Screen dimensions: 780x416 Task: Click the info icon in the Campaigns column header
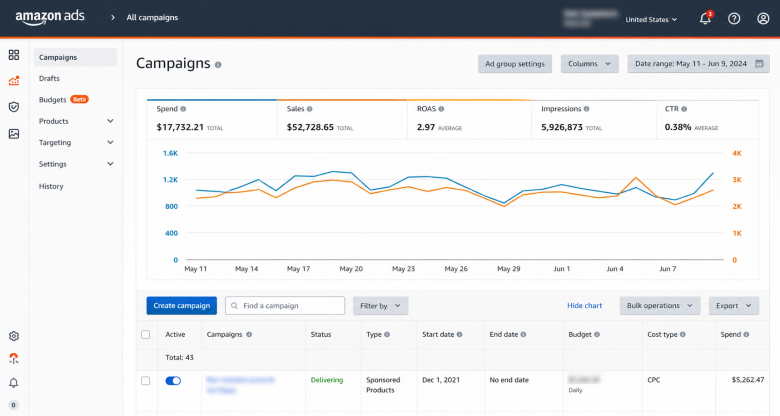(x=249, y=334)
